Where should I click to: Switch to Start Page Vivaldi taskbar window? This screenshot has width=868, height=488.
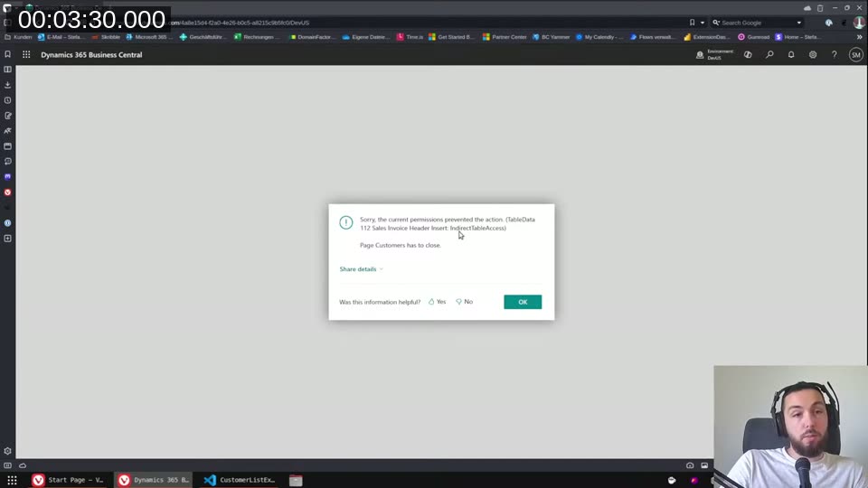[x=68, y=480]
